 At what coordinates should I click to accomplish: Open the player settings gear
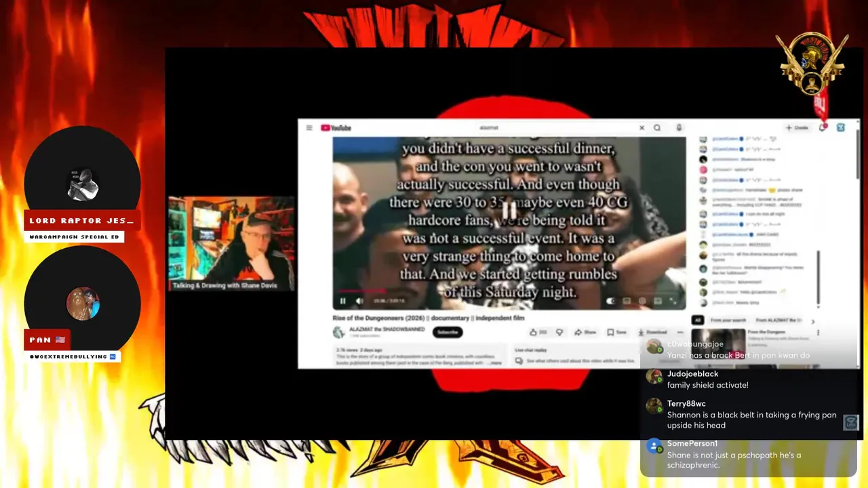tap(642, 301)
